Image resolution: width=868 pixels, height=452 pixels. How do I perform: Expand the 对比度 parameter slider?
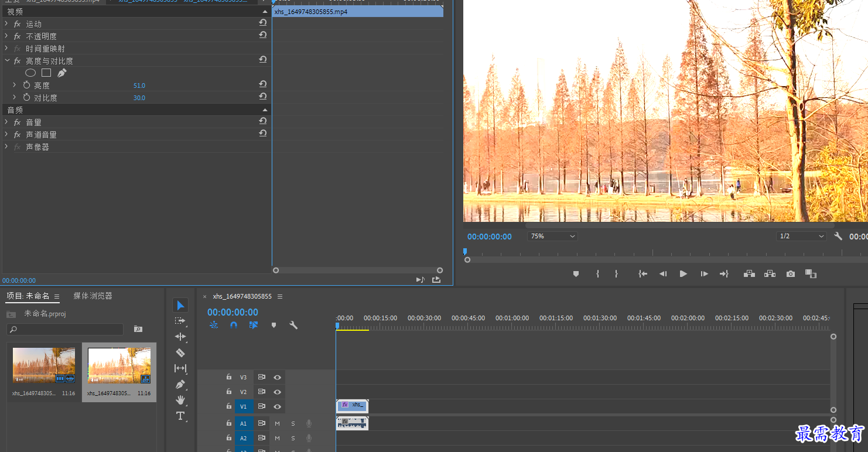pyautogui.click(x=15, y=97)
